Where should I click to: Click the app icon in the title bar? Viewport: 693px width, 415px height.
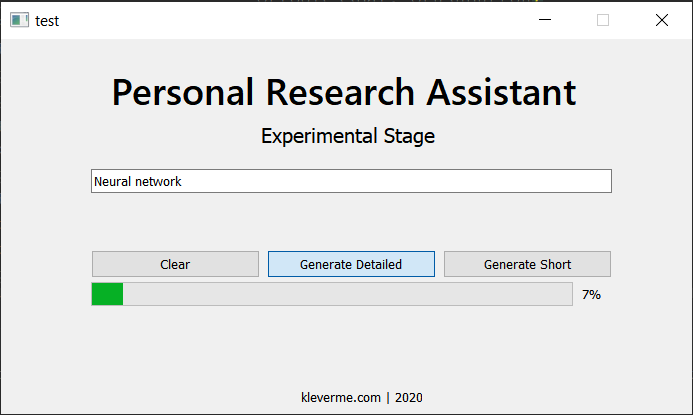point(19,20)
